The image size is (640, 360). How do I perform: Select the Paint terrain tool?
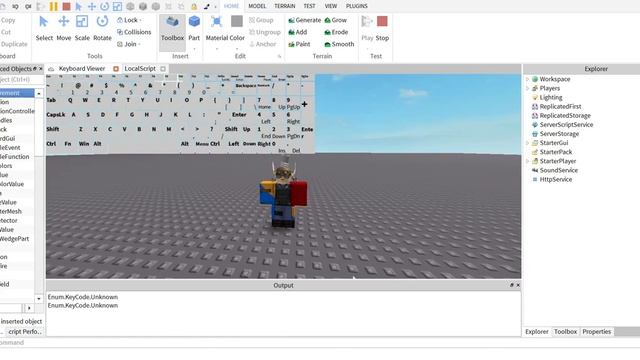(x=299, y=44)
